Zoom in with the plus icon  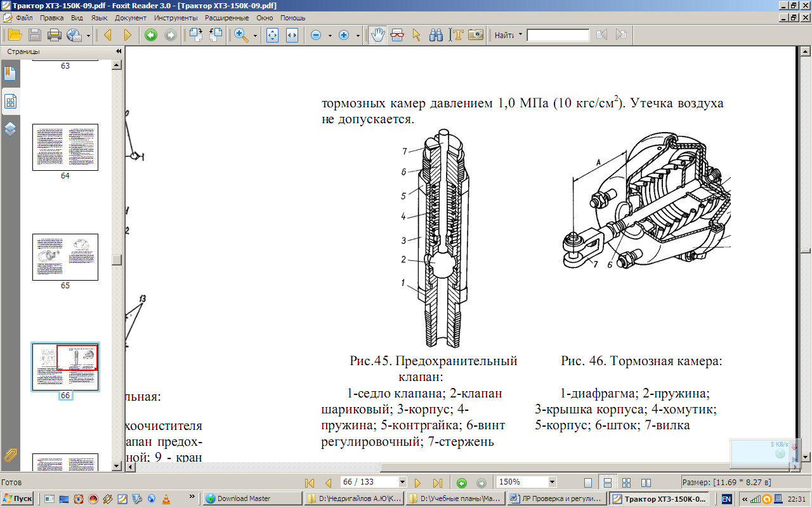(x=344, y=35)
